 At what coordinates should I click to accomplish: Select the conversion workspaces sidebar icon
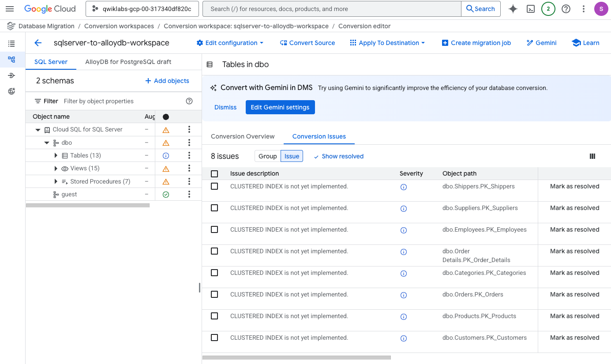pos(11,60)
